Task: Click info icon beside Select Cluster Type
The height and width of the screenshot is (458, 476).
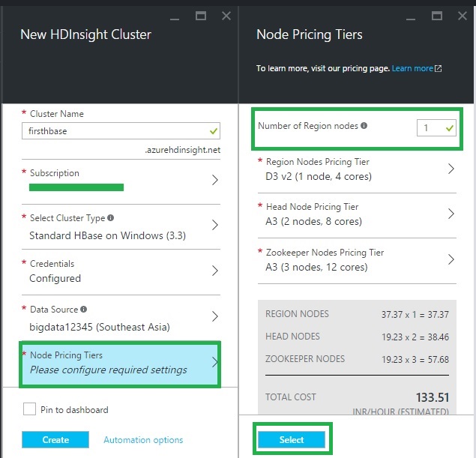Action: [x=111, y=218]
